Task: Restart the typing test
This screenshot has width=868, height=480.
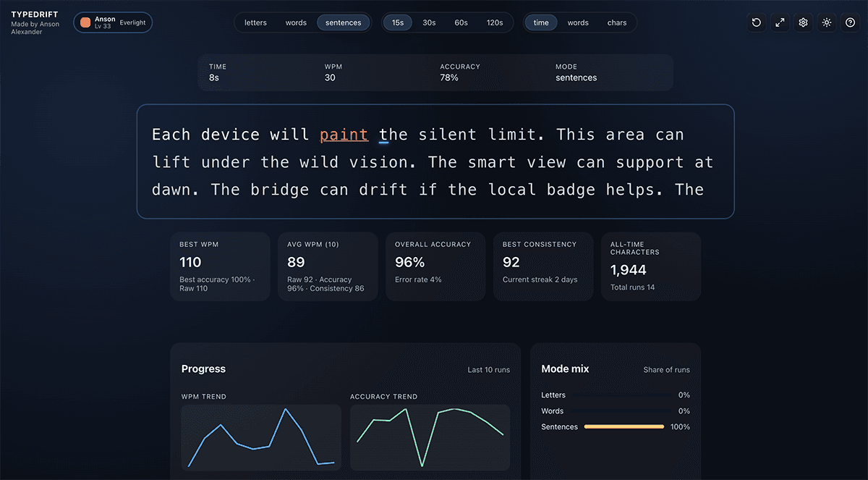Action: [756, 22]
